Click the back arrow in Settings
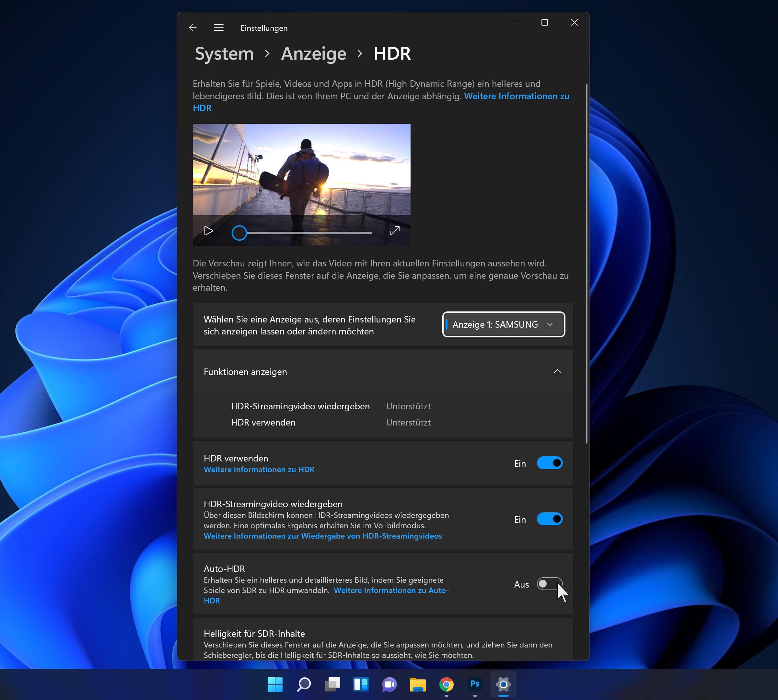778x700 pixels. (x=193, y=28)
